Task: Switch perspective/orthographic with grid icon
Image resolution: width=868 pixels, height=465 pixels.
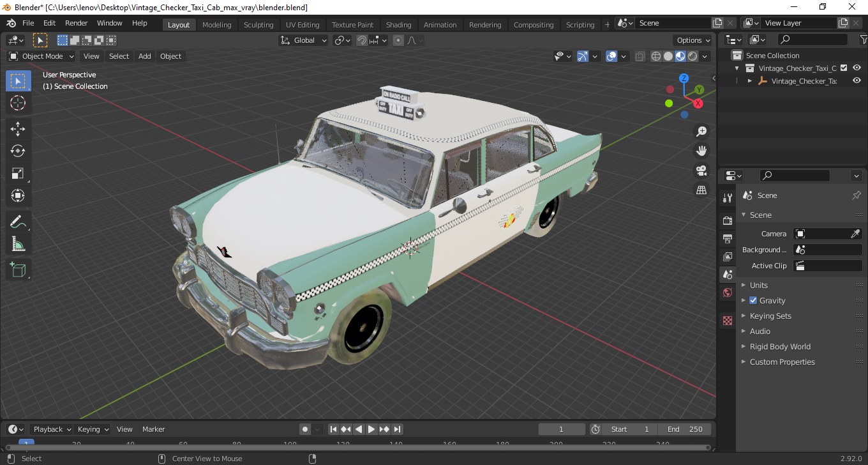Action: click(701, 190)
